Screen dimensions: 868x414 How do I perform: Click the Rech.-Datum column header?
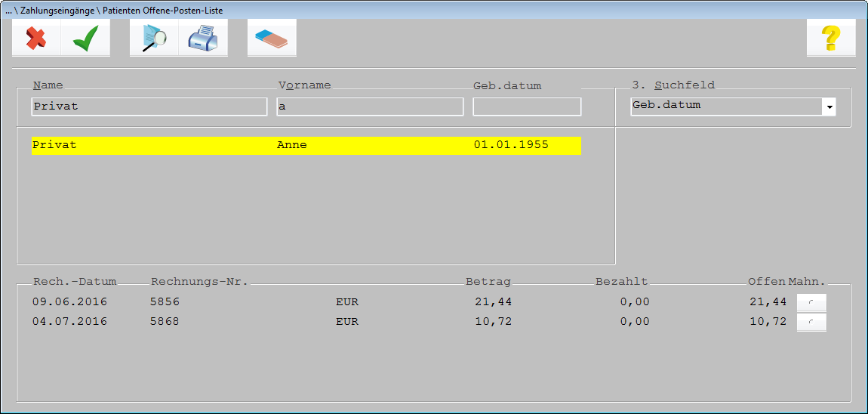[75, 282]
